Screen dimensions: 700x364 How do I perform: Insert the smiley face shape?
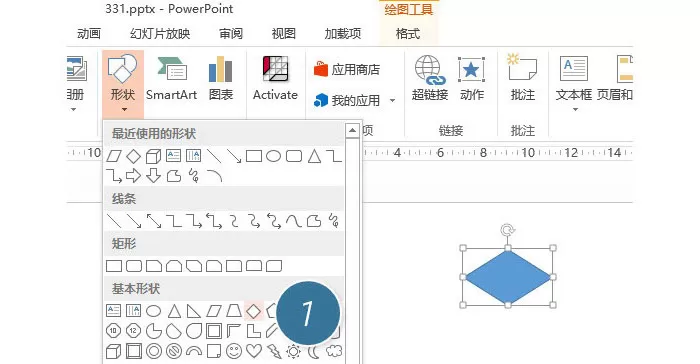[233, 351]
